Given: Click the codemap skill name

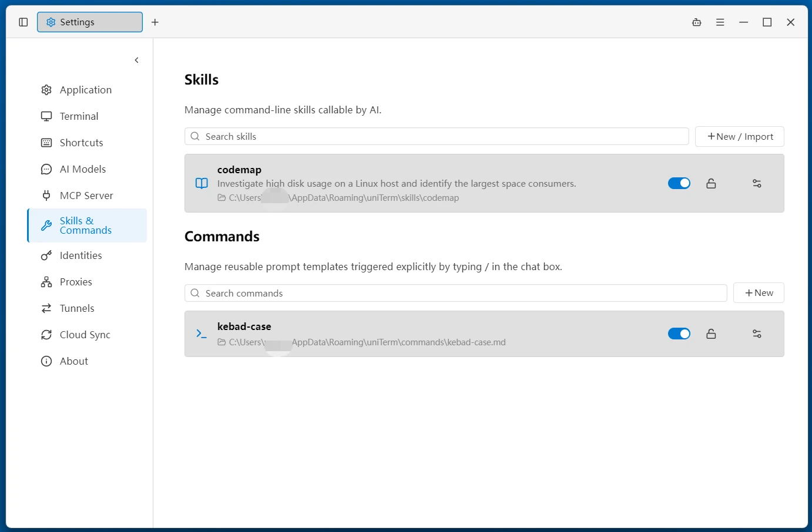Looking at the screenshot, I should (239, 170).
